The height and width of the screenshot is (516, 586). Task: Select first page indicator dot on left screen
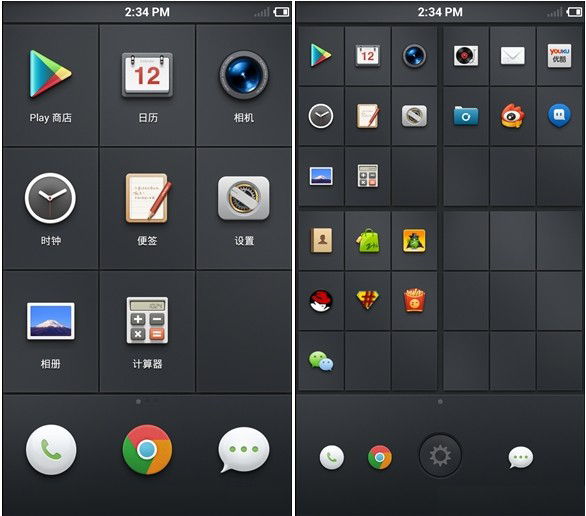[x=139, y=401]
